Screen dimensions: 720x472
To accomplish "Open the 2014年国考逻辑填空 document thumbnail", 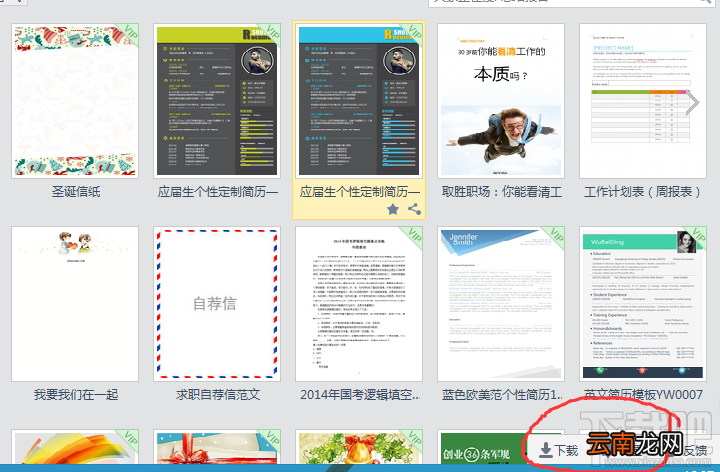I will coord(359,304).
